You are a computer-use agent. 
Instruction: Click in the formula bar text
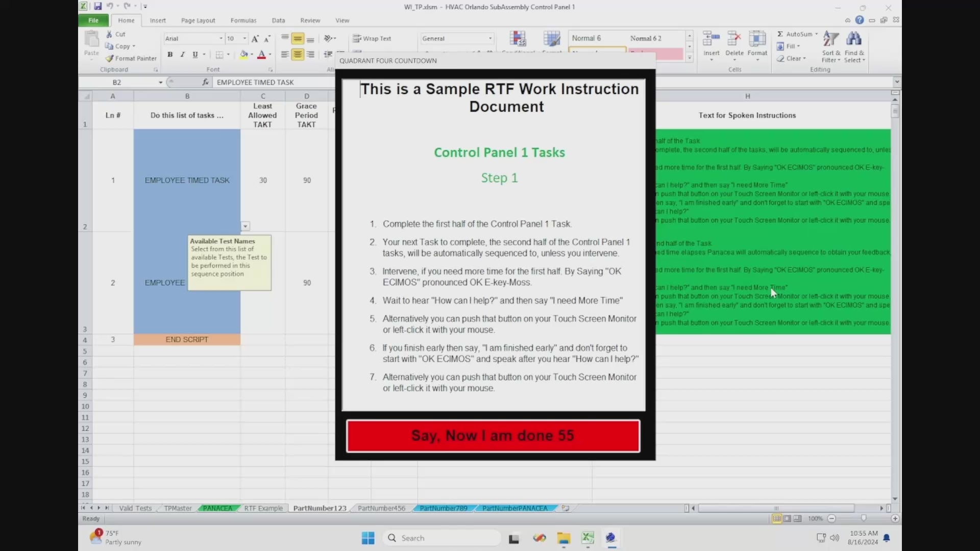(255, 82)
